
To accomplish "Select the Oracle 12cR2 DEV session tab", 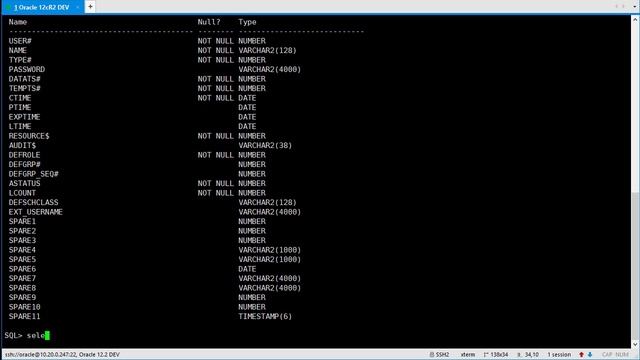I will coord(42,7).
